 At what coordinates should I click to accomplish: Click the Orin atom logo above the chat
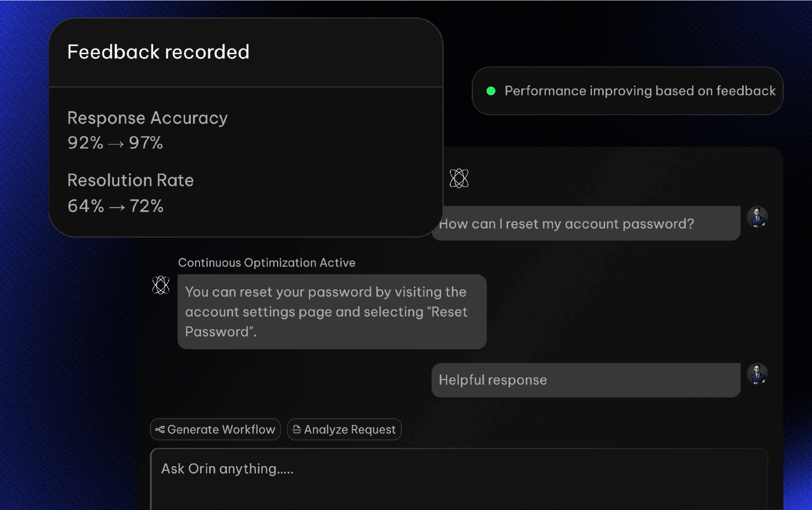point(459,178)
